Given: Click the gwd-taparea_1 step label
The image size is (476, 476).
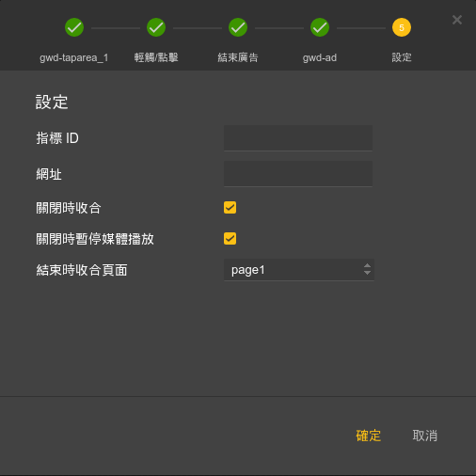Looking at the screenshot, I should click(x=74, y=57).
